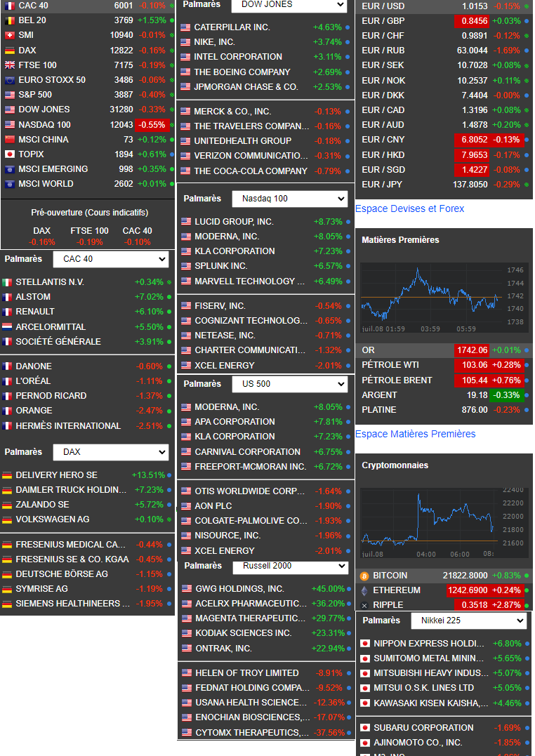Click the German flag beside DELIVERY HERO SE
This screenshot has width=535, height=756.
pyautogui.click(x=7, y=475)
